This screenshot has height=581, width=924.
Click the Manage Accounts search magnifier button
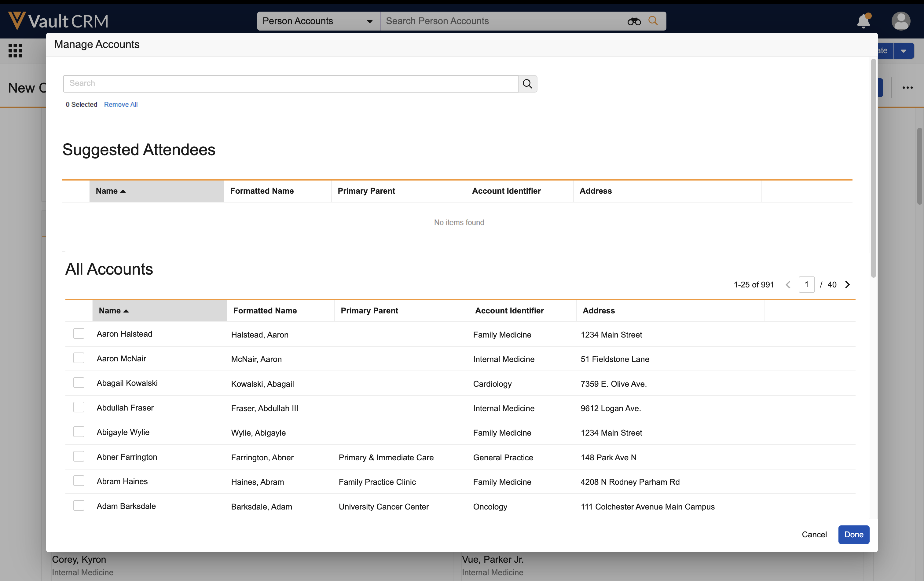coord(527,84)
